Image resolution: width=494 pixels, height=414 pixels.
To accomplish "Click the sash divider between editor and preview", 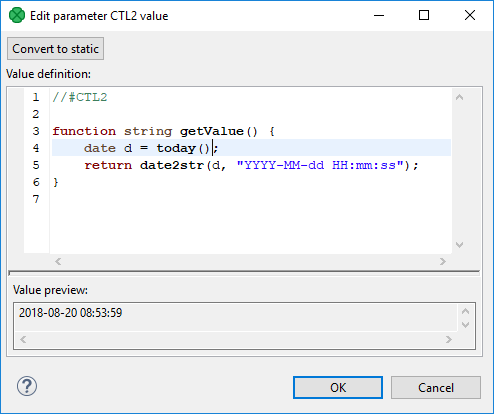I will pyautogui.click(x=244, y=273).
